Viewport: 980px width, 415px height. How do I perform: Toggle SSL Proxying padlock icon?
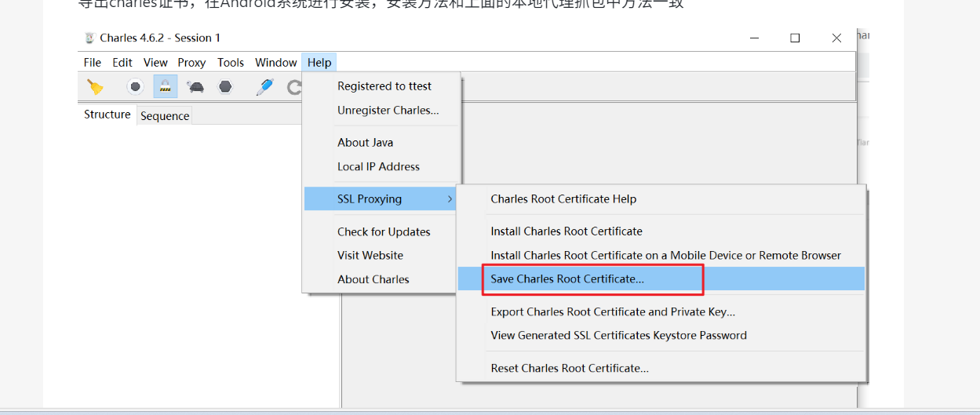coord(165,87)
